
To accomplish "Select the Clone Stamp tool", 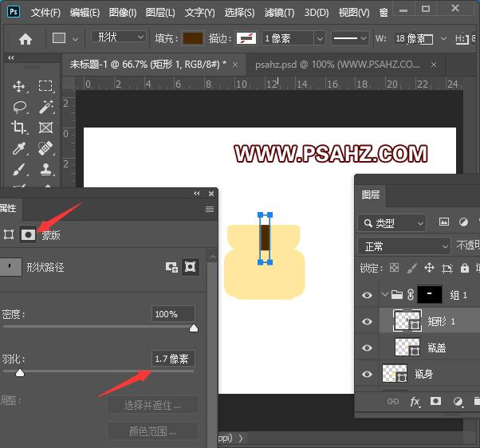I will coord(46,169).
